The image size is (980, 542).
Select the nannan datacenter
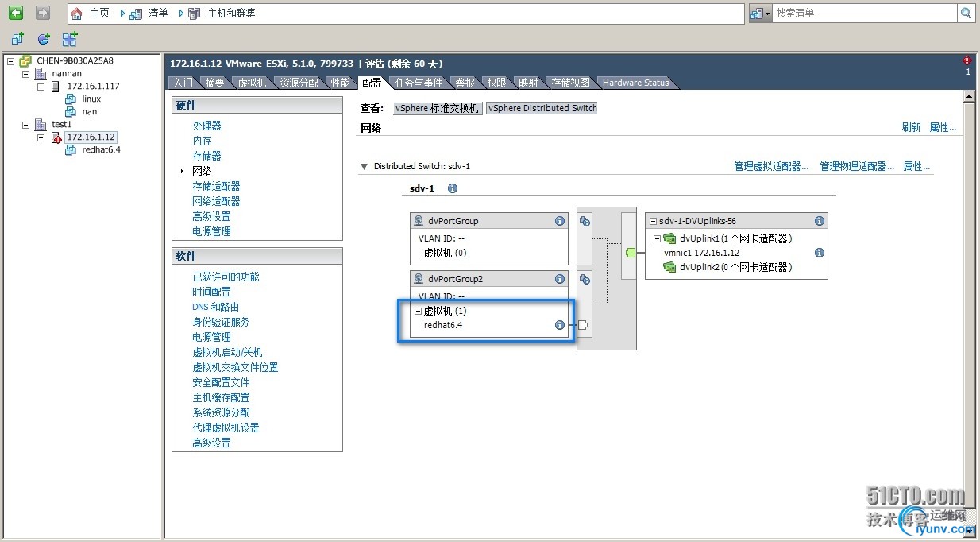click(x=67, y=73)
